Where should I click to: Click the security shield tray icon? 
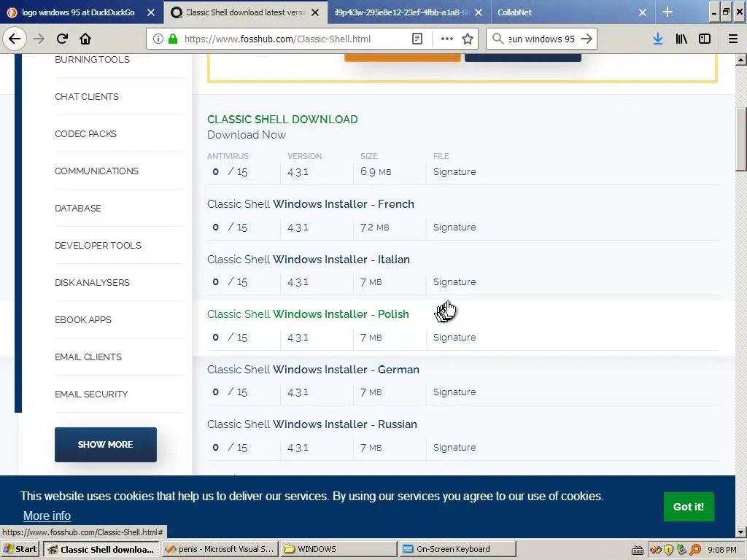coord(669,550)
